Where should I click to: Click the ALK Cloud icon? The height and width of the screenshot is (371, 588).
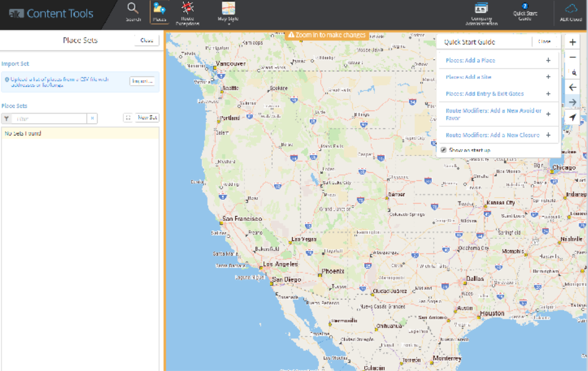tap(571, 12)
